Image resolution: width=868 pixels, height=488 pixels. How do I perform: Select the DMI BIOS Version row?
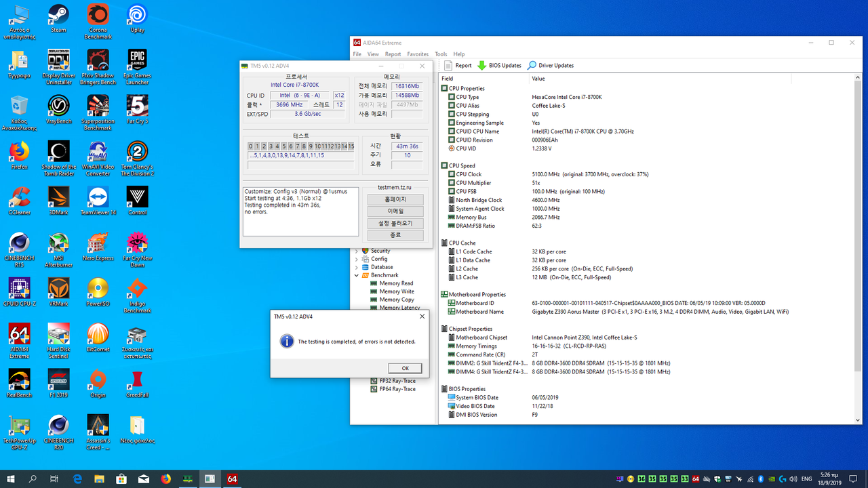pyautogui.click(x=647, y=414)
